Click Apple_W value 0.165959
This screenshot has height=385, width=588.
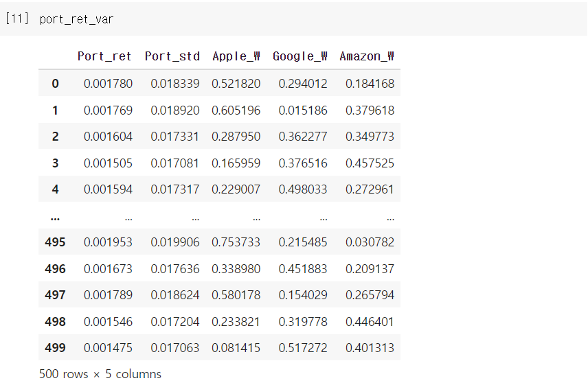pyautogui.click(x=236, y=163)
